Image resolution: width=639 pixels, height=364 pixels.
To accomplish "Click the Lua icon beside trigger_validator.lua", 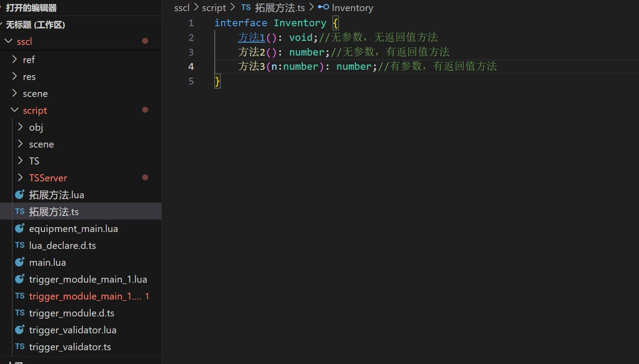I will (x=20, y=329).
